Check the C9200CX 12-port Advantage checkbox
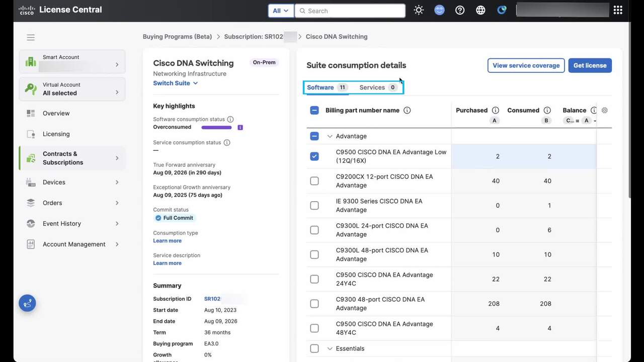 (314, 181)
